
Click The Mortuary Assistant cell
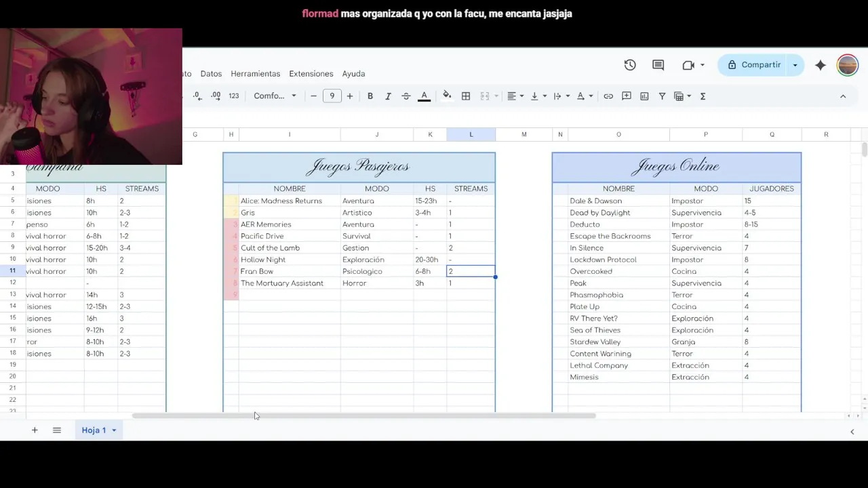pyautogui.click(x=289, y=283)
